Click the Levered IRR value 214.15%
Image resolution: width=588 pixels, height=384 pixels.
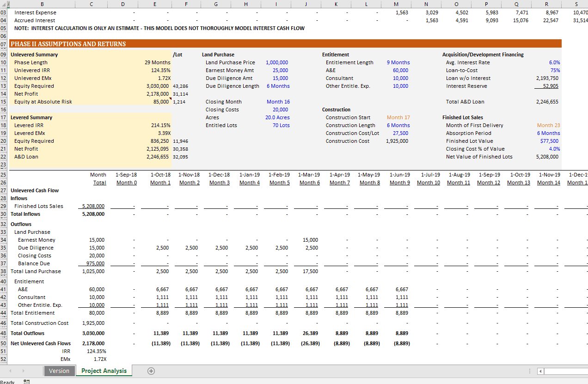(x=161, y=125)
